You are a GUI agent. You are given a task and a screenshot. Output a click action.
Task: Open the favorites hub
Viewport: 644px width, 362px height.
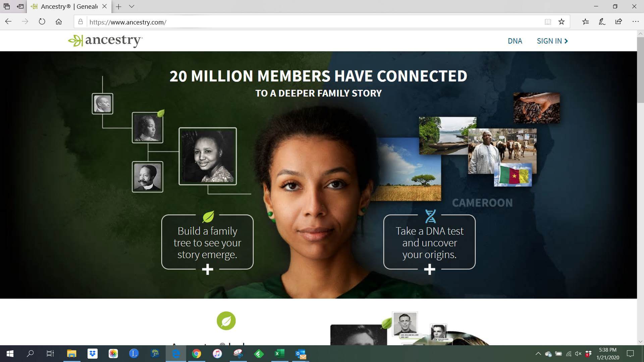(586, 22)
